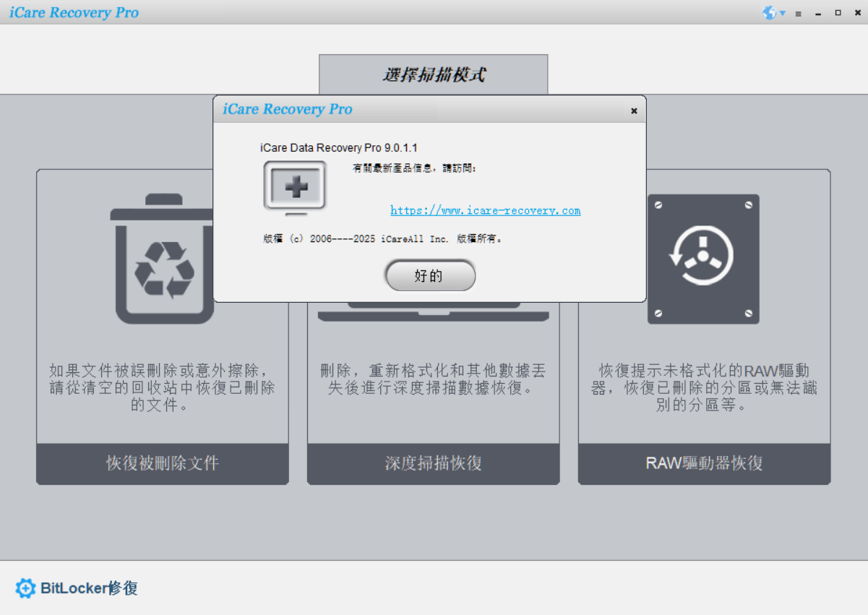Close the iCare Recovery Pro main window
Image resolution: width=868 pixels, height=615 pixels.
click(x=857, y=13)
